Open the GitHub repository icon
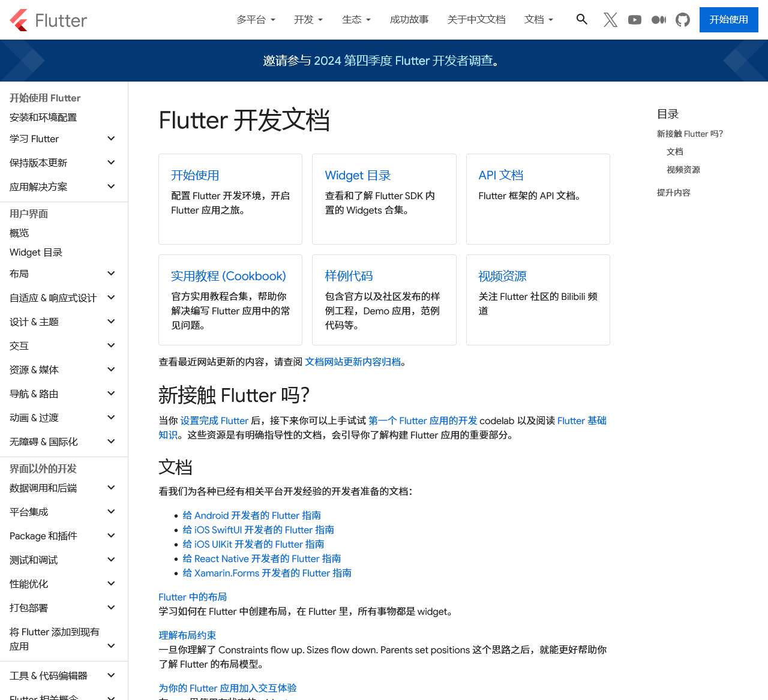768x700 pixels. click(683, 20)
